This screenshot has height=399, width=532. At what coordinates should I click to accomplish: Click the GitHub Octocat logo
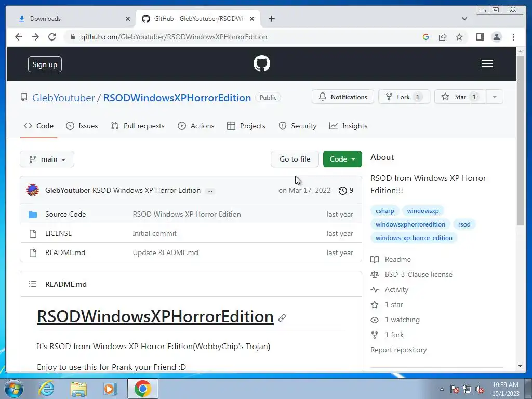[262, 63]
